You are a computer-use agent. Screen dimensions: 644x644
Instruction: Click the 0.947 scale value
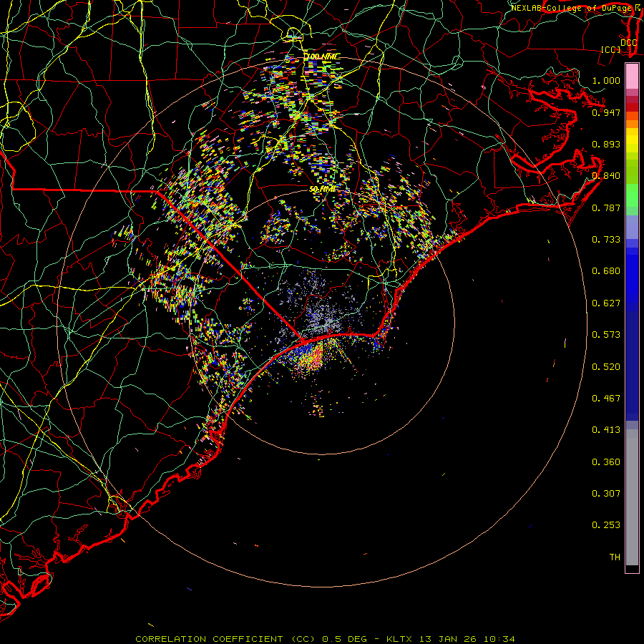[606, 112]
